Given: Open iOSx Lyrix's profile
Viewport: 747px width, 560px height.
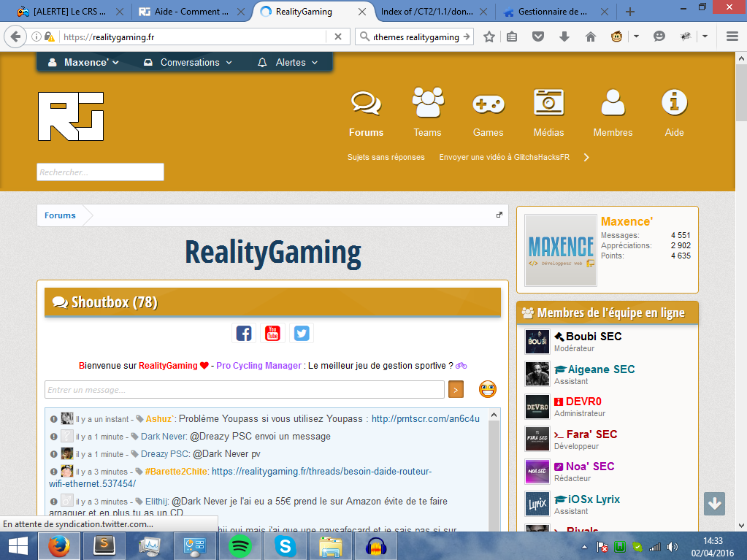Looking at the screenshot, I should 594,499.
